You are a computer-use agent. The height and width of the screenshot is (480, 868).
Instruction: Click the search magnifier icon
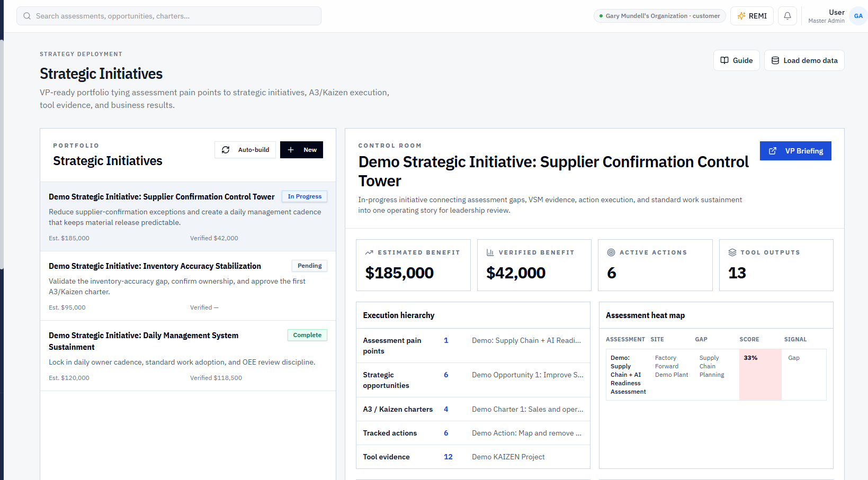click(x=27, y=16)
